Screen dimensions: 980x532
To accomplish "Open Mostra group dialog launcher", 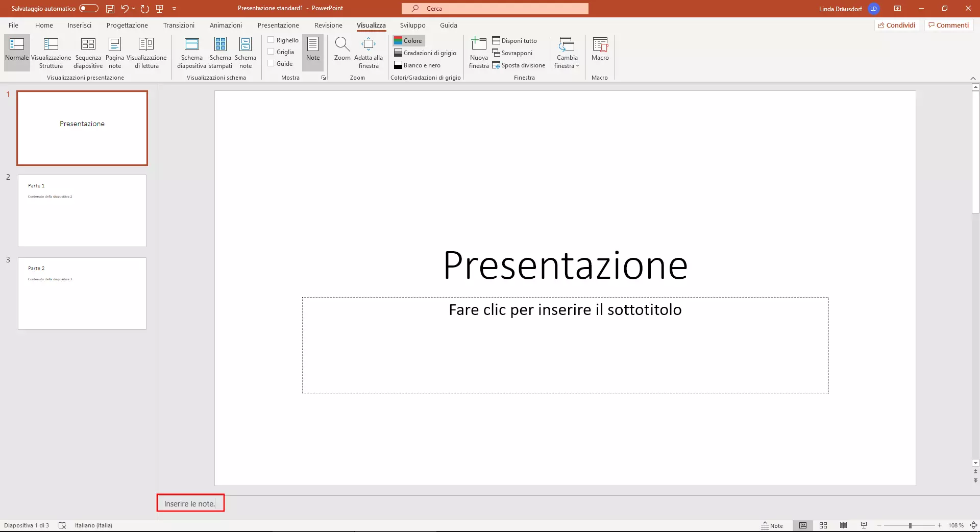I will (324, 78).
